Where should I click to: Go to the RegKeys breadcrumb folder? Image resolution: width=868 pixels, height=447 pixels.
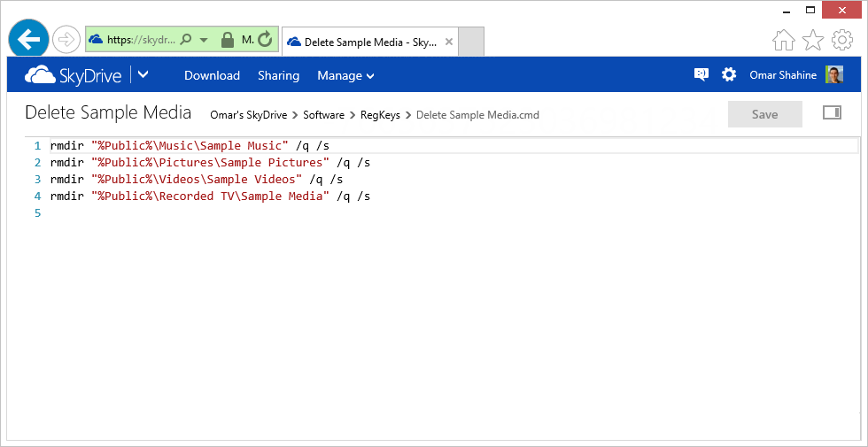(380, 115)
